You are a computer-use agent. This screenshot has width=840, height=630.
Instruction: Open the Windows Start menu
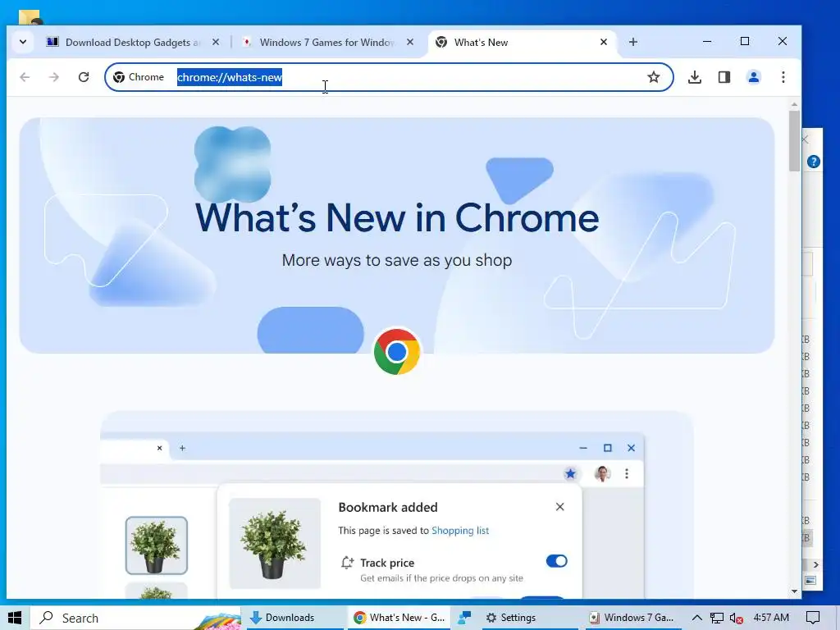15,618
